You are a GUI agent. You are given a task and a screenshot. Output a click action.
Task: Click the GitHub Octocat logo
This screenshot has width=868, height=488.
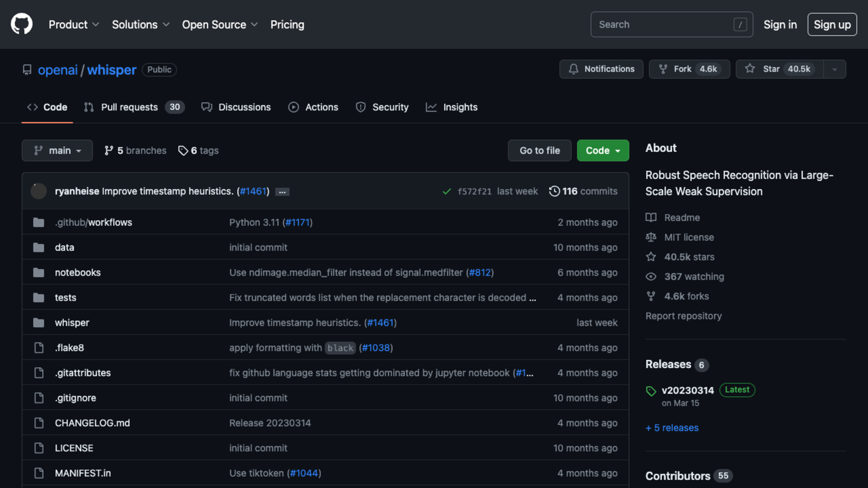(21, 24)
